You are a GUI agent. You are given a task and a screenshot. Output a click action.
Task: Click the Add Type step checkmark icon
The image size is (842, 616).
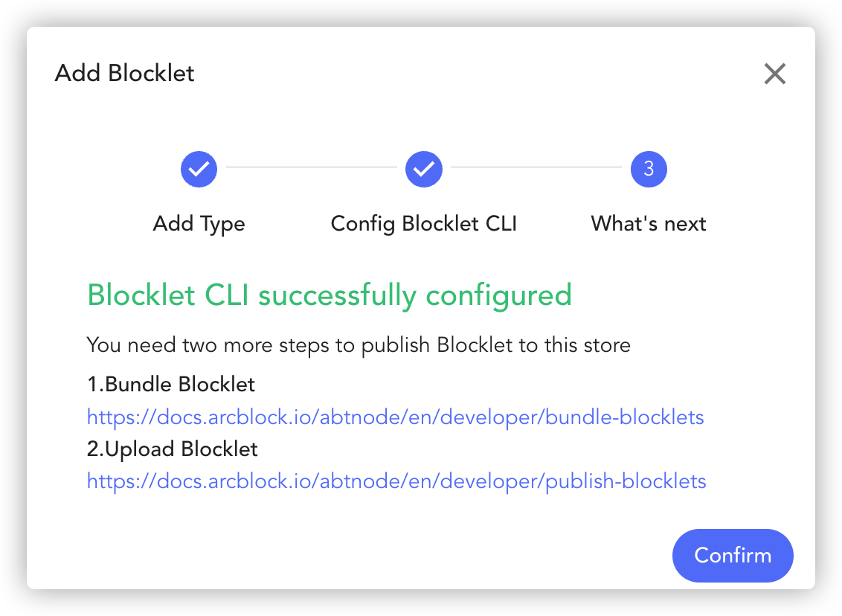(x=199, y=169)
